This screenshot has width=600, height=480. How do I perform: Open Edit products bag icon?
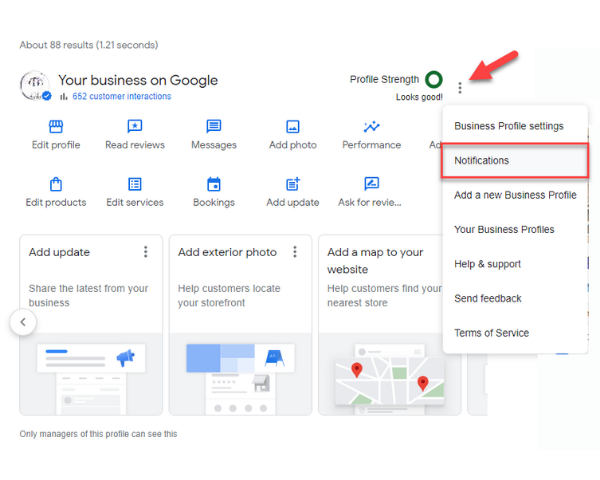56,184
